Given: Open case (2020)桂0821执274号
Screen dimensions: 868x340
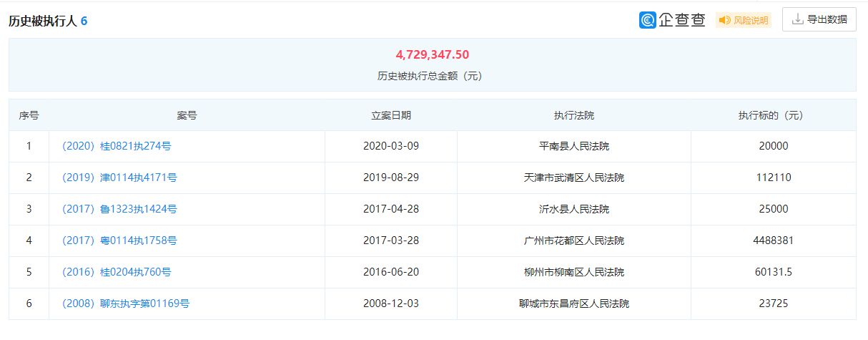Looking at the screenshot, I should click(115, 146).
